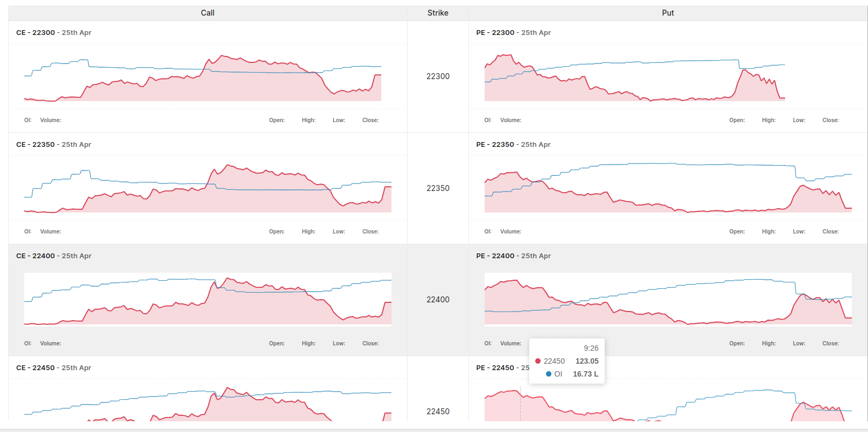
Task: Open the 25th Apr expiry next to PE 22350
Action: tap(536, 144)
